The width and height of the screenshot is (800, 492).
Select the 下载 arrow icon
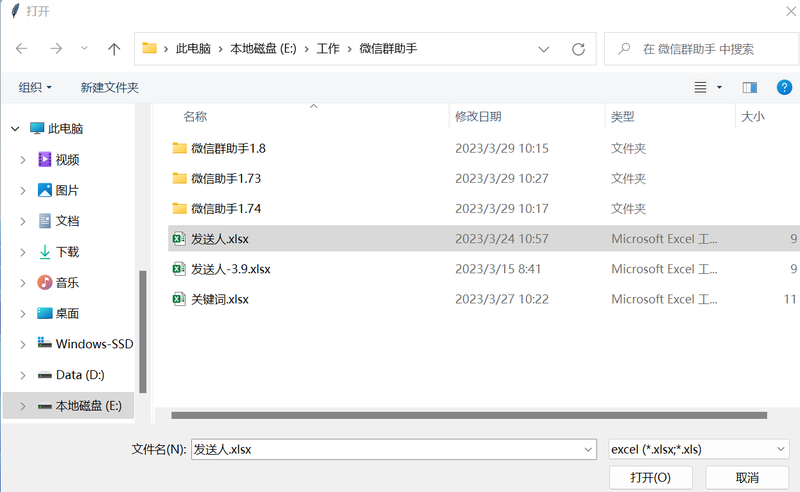(x=45, y=252)
